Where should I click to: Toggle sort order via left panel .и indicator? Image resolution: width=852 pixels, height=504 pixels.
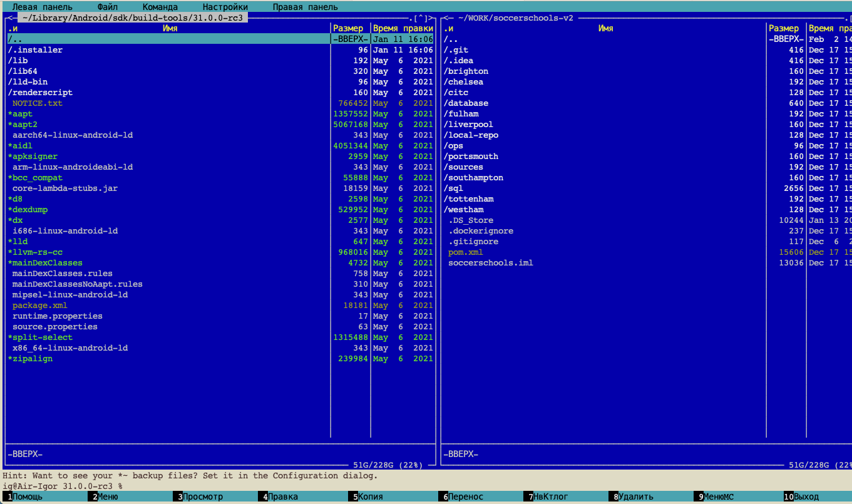point(13,29)
